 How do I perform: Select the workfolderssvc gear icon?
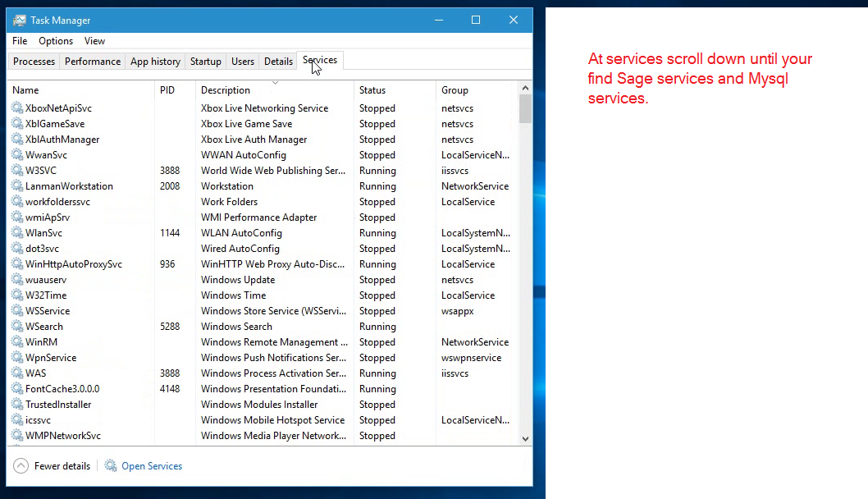(17, 202)
